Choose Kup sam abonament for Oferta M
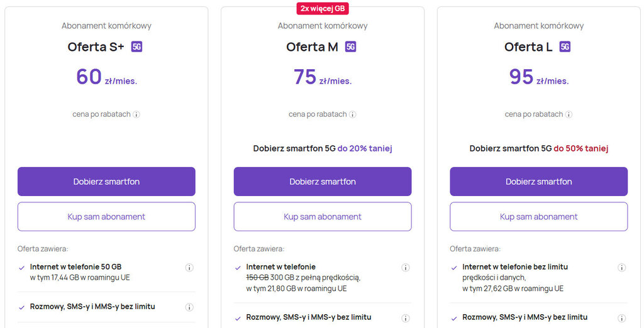This screenshot has width=644, height=328. click(x=323, y=217)
